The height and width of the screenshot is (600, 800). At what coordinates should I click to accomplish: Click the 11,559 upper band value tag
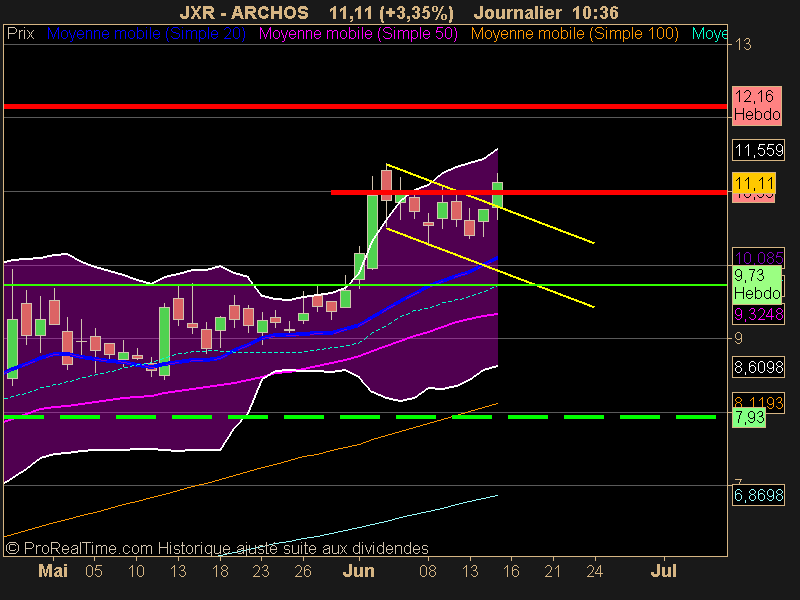pos(759,150)
